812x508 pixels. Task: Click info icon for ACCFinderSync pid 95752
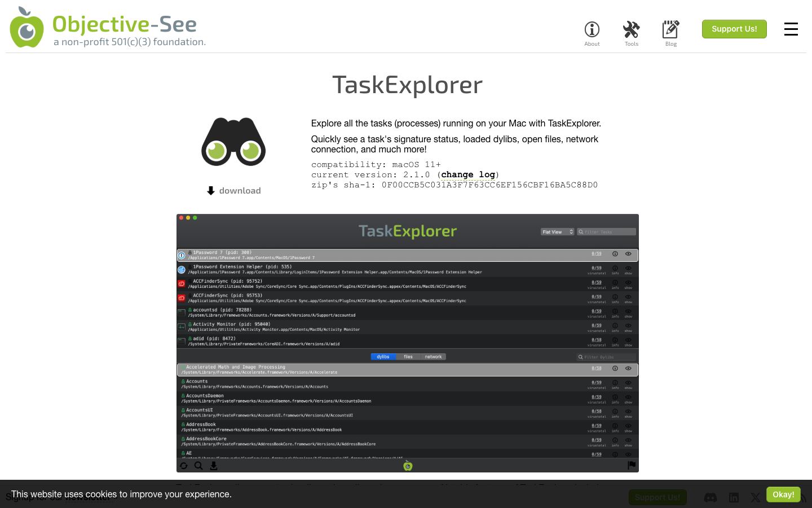click(x=615, y=282)
